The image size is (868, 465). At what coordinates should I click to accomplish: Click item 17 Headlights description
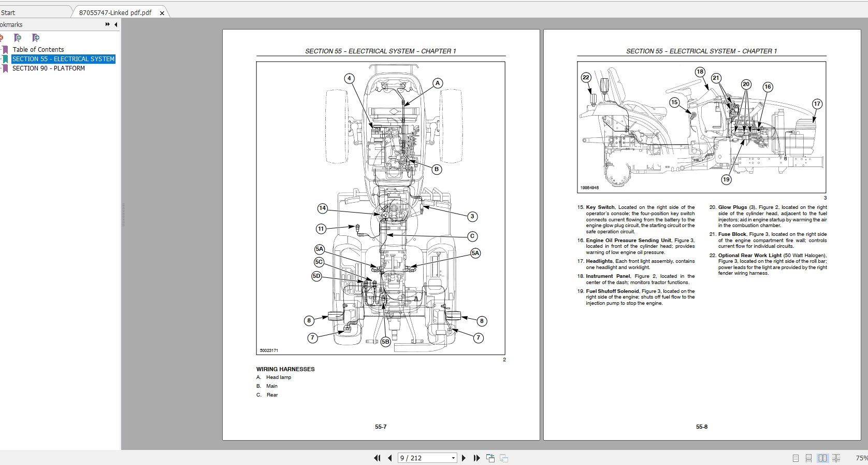(x=636, y=264)
